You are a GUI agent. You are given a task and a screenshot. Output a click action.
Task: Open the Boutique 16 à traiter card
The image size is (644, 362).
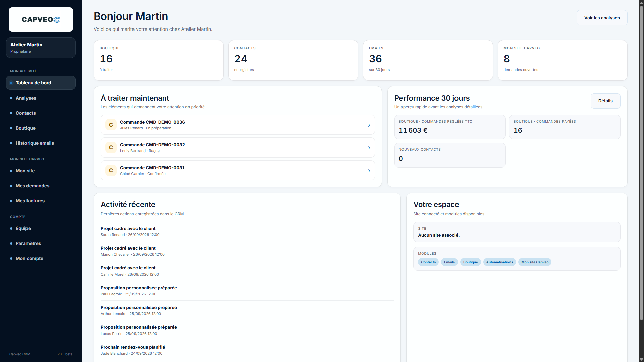(159, 60)
